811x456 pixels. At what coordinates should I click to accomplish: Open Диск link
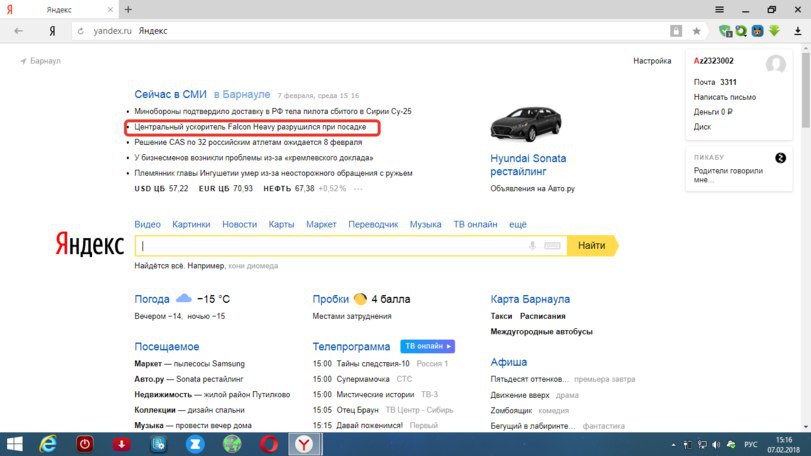702,127
